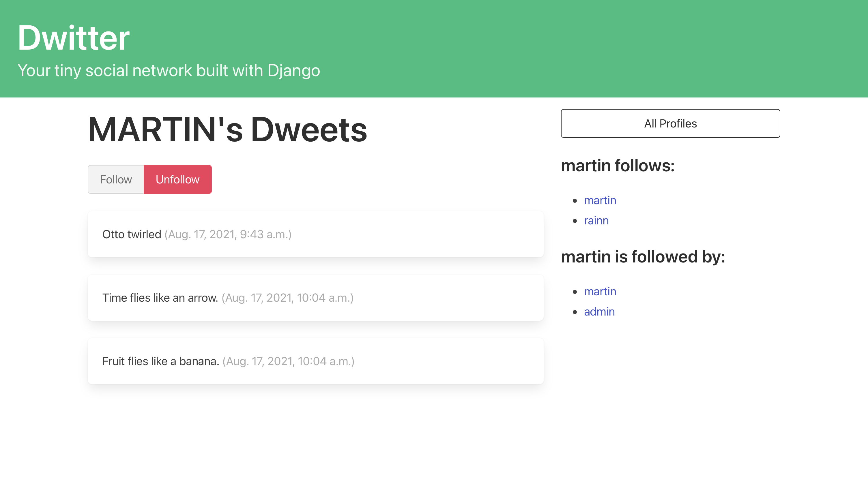Click the tagline under the Dwitter title
868x488 pixels.
pos(169,71)
